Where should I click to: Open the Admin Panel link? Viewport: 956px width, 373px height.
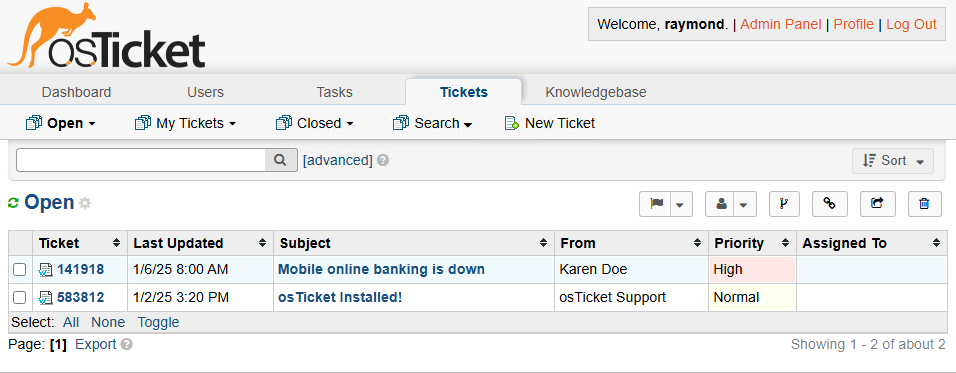780,24
